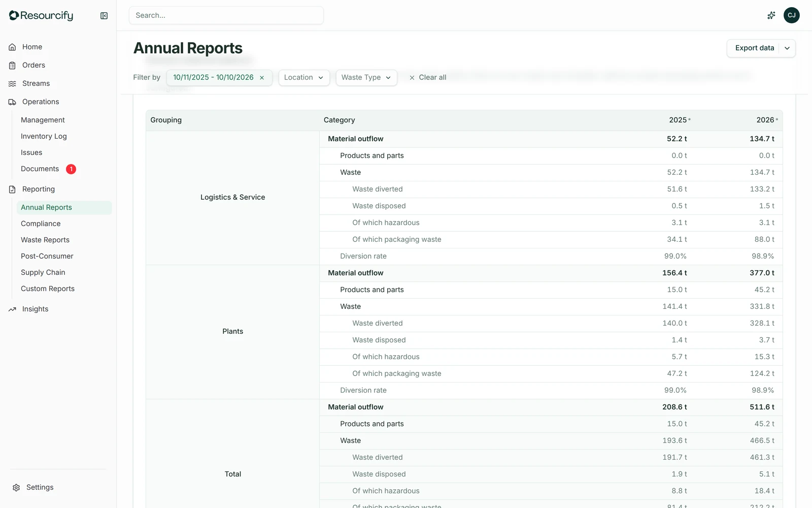Click Waste disposed 5.1 t in Total
Screen dimensions: 812x508
pos(767,474)
